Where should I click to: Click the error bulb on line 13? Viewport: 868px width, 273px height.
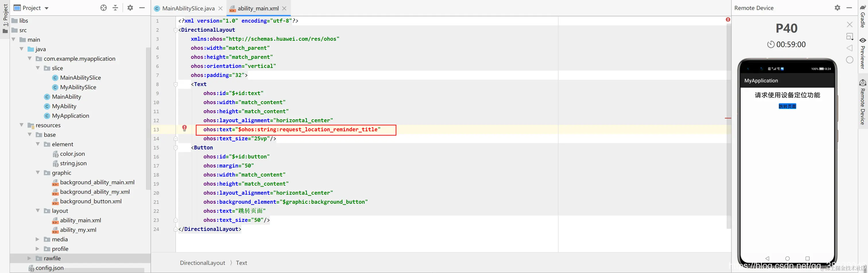click(184, 128)
